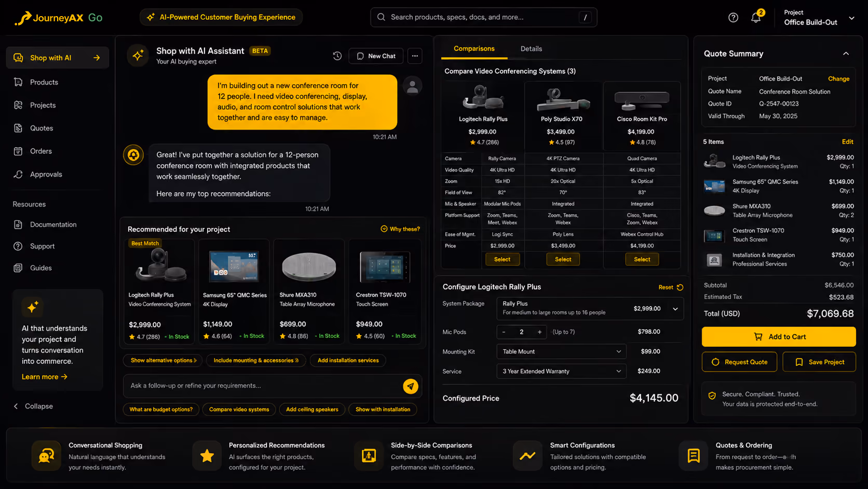The image size is (868, 489).
Task: Click the Orders sidebar icon
Action: pos(18,151)
